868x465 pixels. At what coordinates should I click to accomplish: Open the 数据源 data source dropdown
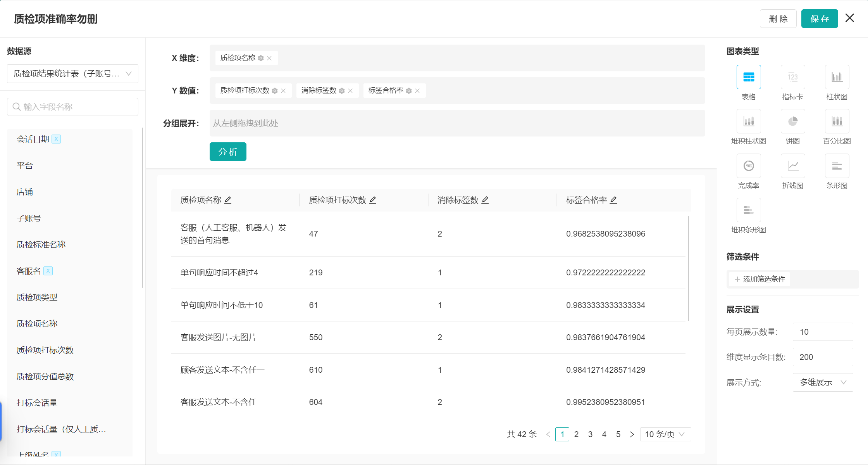[x=72, y=74]
